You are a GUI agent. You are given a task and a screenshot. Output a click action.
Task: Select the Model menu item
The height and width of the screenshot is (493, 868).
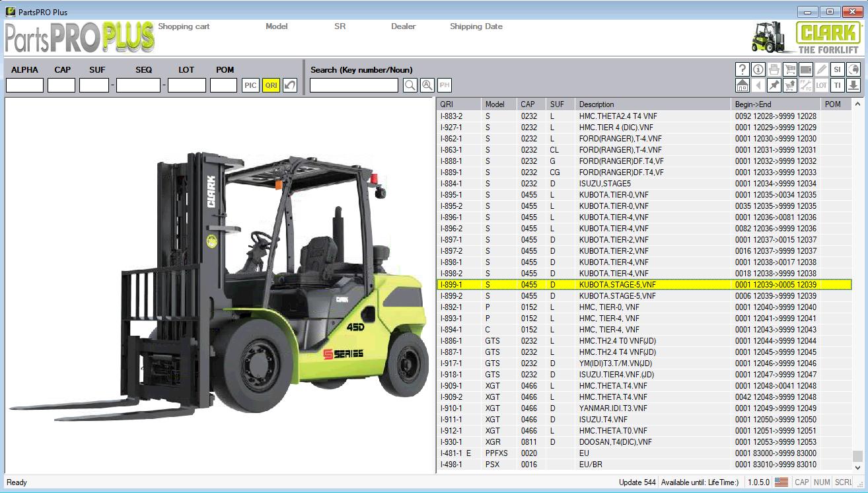(276, 26)
